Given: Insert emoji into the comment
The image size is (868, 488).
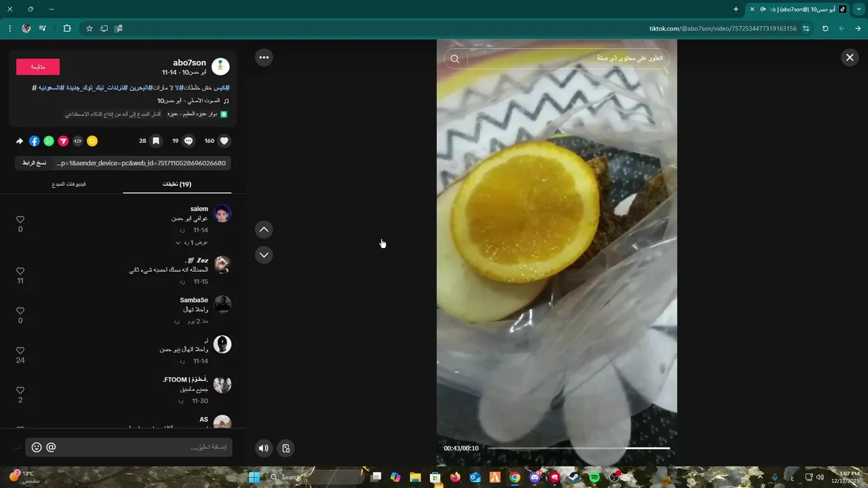Looking at the screenshot, I should (37, 447).
